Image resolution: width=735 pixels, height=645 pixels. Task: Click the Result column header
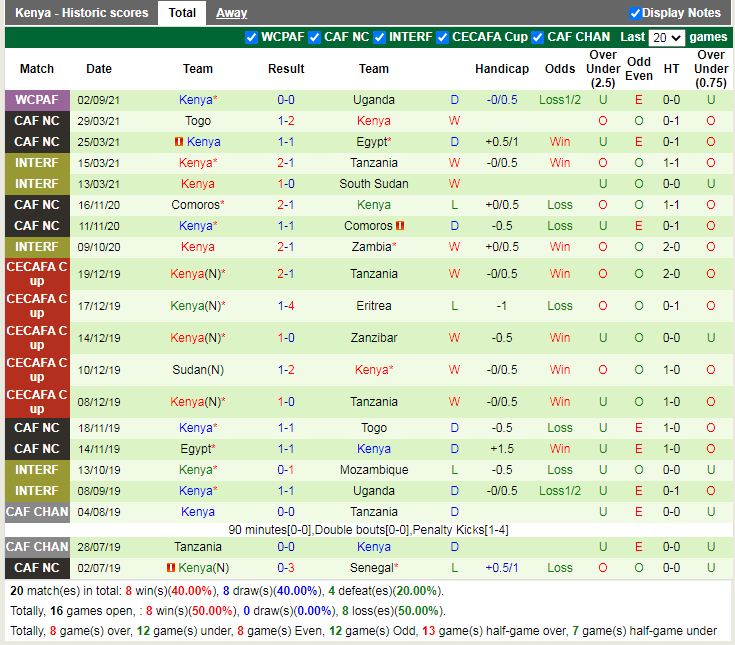tap(286, 69)
